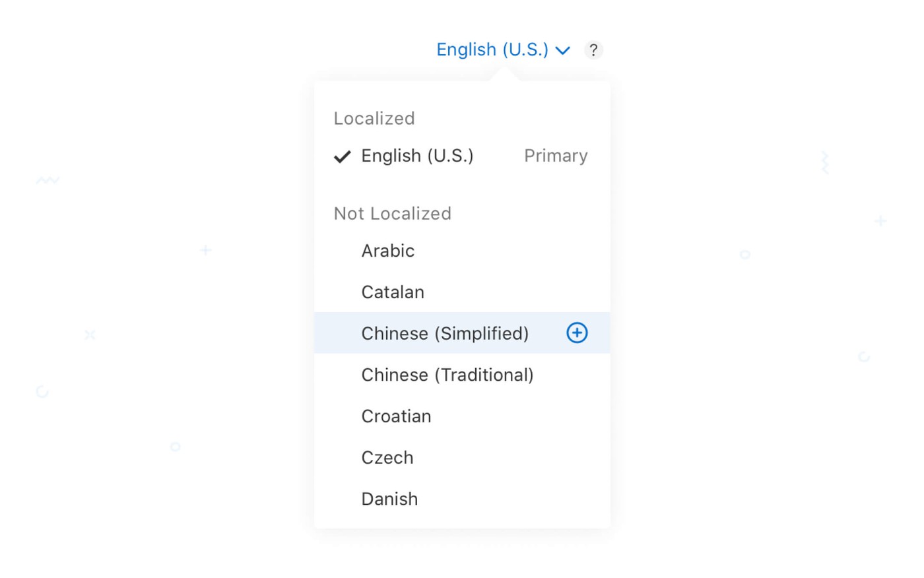The height and width of the screenshot is (578, 924).
Task: Click the Localized section heading
Action: (374, 118)
